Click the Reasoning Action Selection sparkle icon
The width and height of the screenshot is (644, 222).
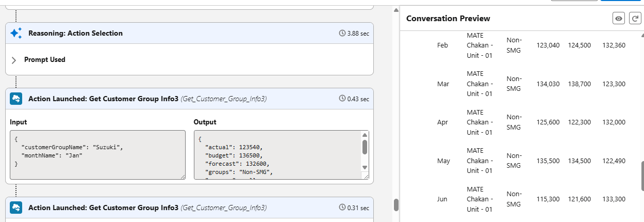coord(16,33)
